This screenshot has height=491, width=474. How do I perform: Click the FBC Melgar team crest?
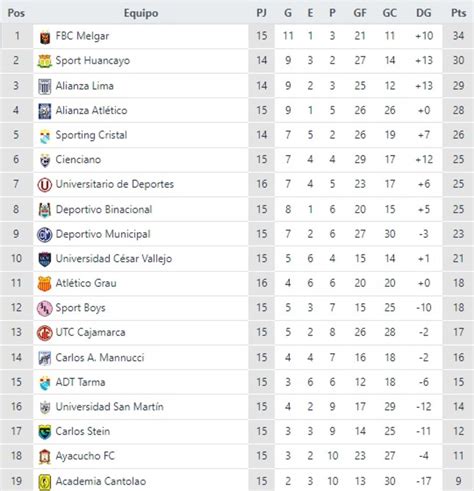pos(45,37)
